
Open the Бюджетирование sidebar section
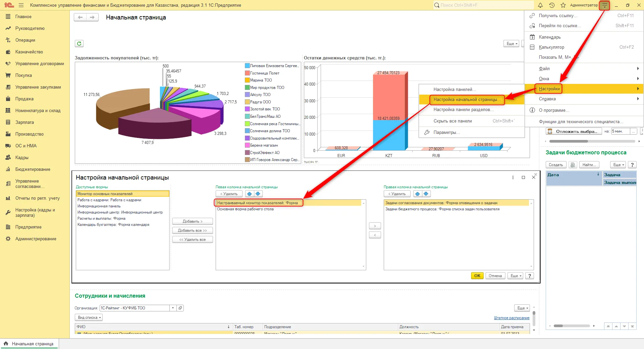(33, 169)
